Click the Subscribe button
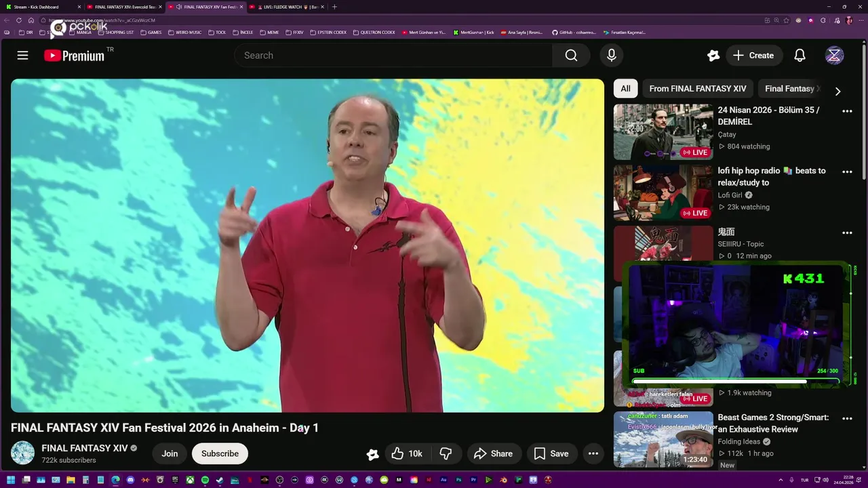The image size is (868, 488). 220,453
